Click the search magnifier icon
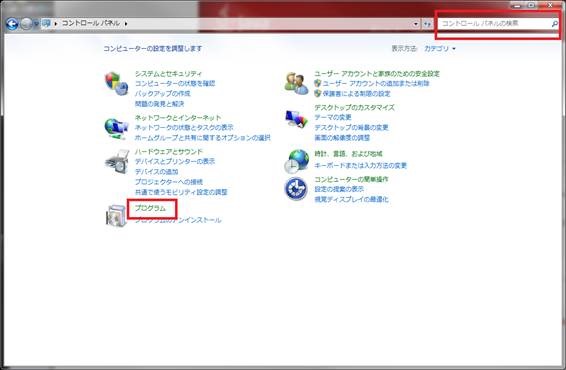Viewport: 566px width, 370px height. (554, 24)
